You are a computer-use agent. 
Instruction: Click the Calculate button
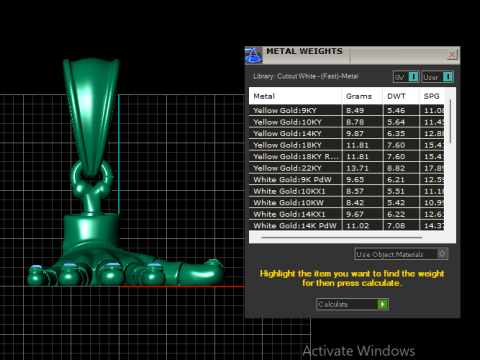click(x=352, y=304)
